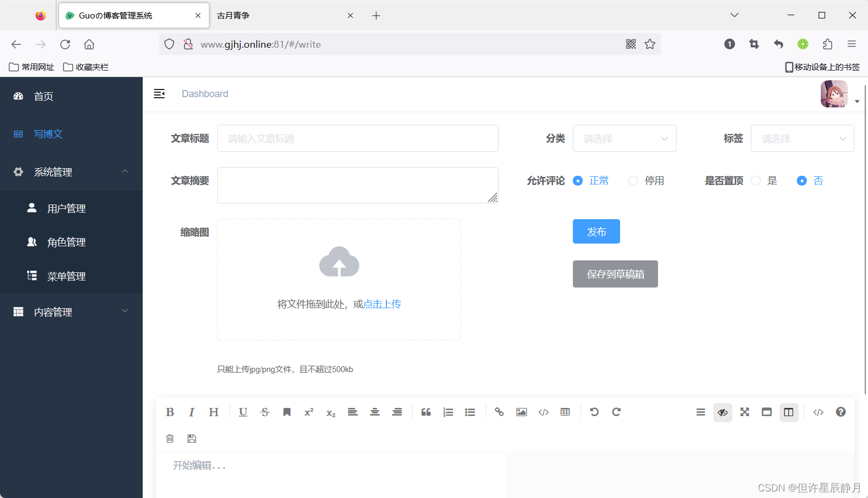Open the Firefox list all tabs chevron

735,15
